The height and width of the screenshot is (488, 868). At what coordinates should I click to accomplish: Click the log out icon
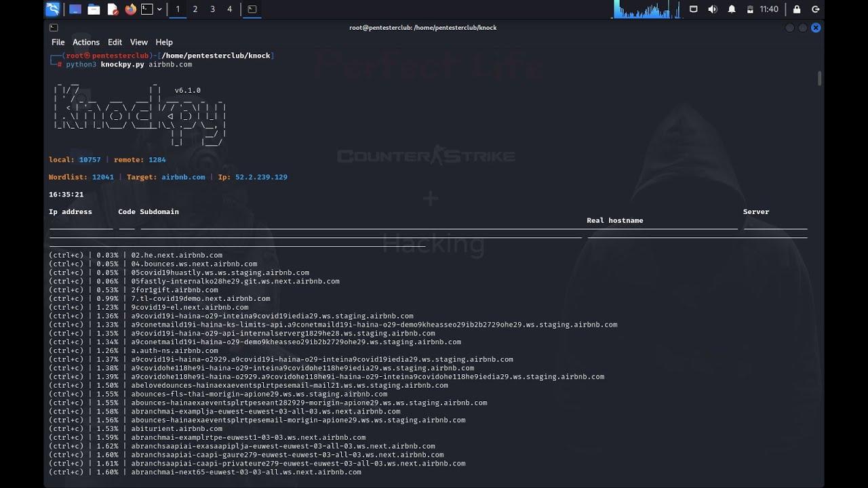(x=816, y=9)
